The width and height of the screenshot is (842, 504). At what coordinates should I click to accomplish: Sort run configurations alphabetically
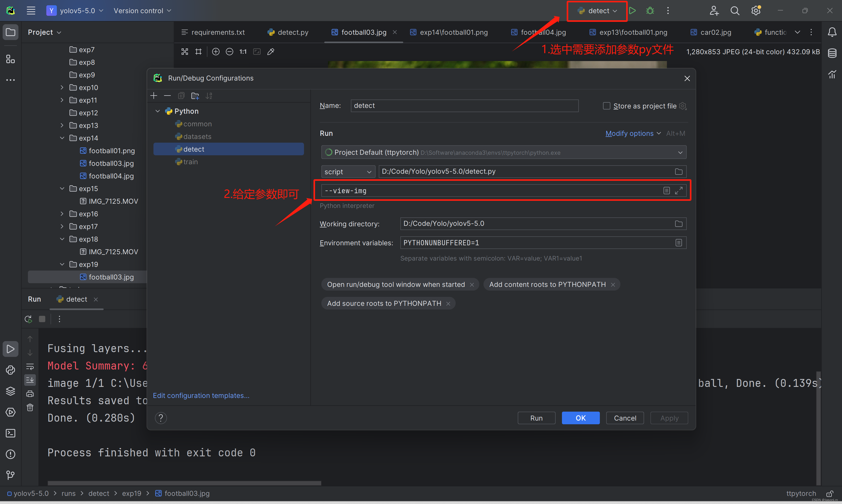209,96
